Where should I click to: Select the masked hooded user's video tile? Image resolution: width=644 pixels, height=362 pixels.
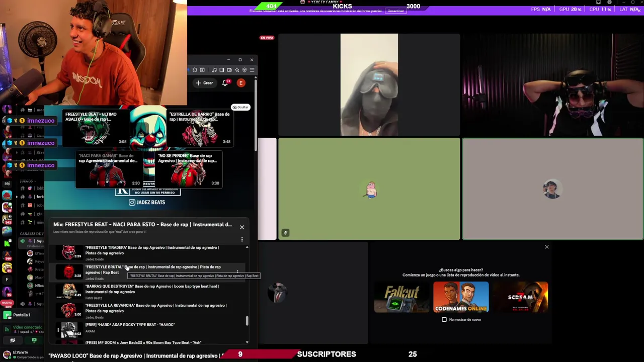click(369, 84)
